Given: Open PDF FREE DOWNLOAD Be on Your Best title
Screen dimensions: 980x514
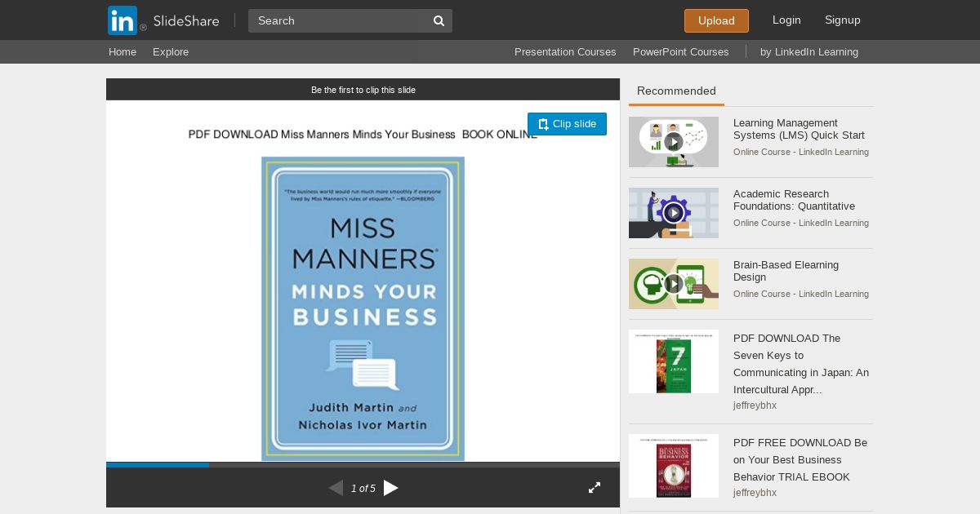Looking at the screenshot, I should point(800,459).
